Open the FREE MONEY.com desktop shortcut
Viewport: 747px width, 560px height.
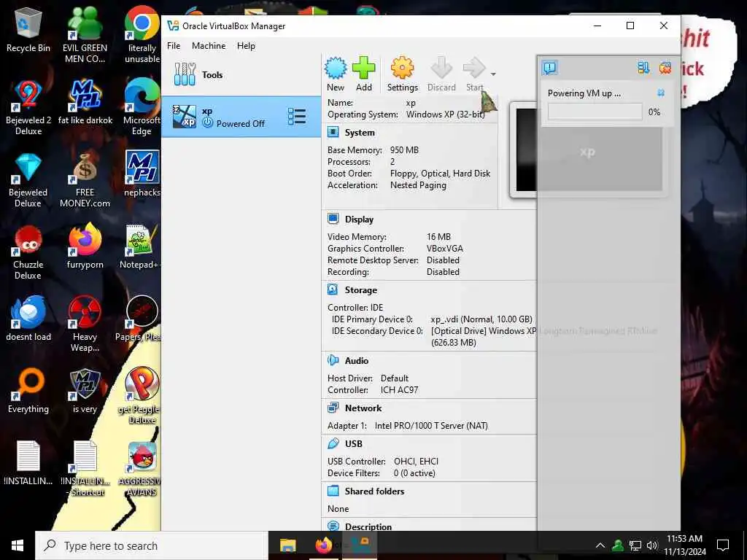[x=85, y=180]
